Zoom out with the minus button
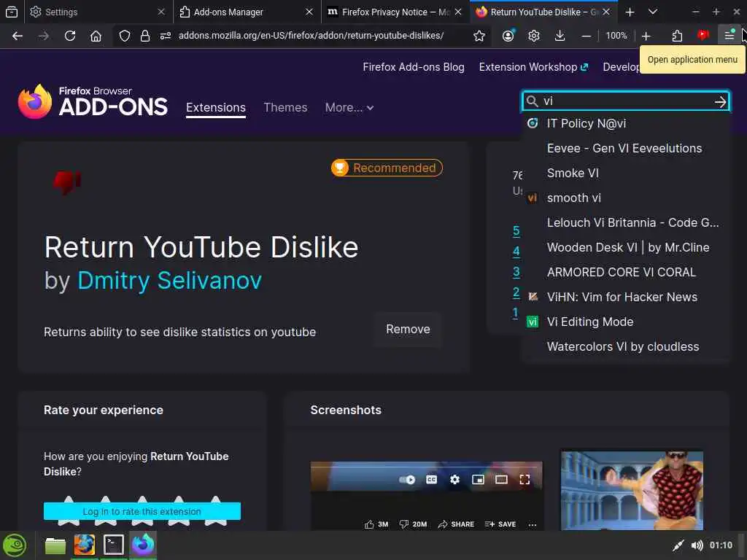747x560 pixels. (587, 36)
